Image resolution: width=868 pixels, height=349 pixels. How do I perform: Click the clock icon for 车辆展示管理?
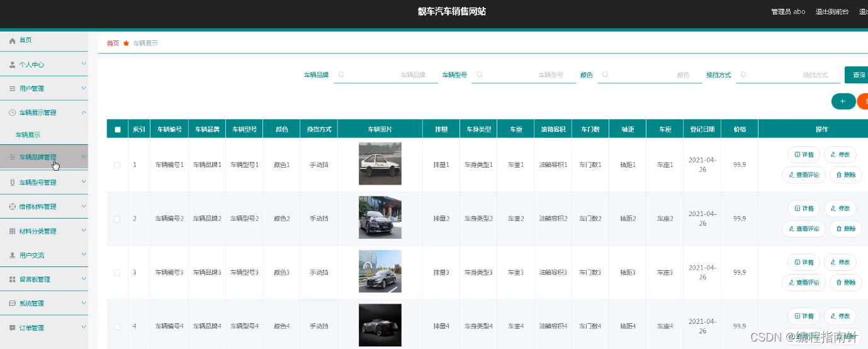[12, 113]
